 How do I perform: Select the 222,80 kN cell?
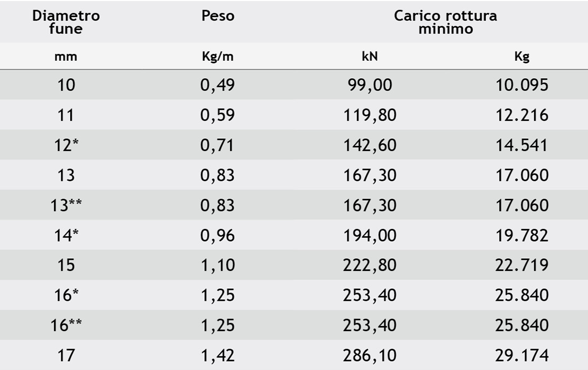pos(369,265)
